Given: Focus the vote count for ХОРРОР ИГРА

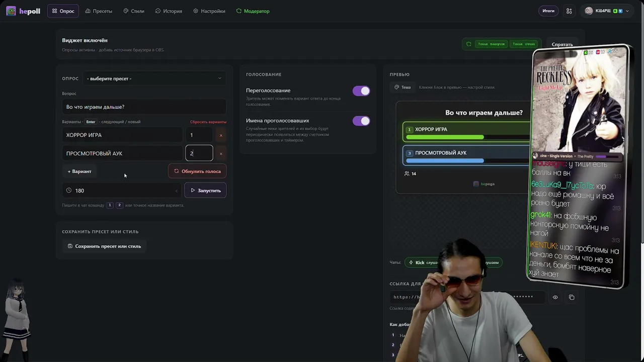Looking at the screenshot, I should click(x=199, y=135).
